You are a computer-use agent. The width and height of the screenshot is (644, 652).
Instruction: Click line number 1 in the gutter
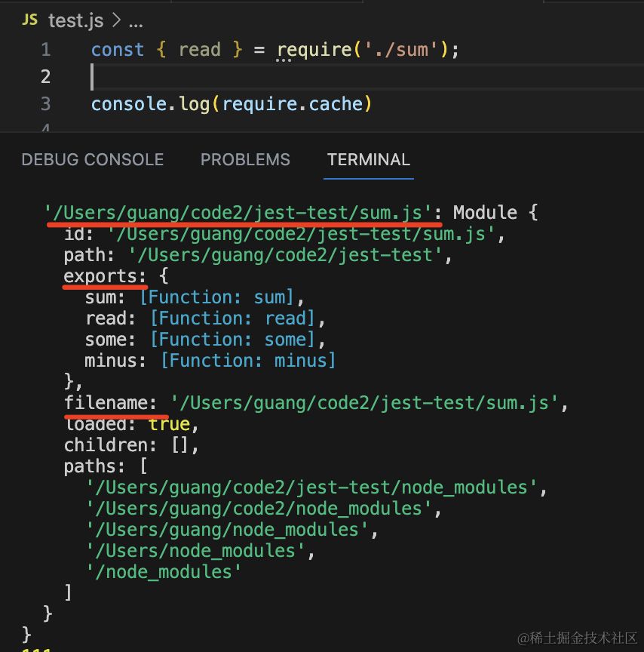click(x=46, y=50)
